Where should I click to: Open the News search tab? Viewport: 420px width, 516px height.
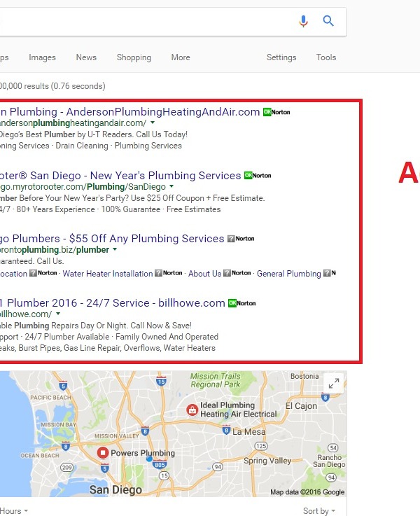coord(86,57)
